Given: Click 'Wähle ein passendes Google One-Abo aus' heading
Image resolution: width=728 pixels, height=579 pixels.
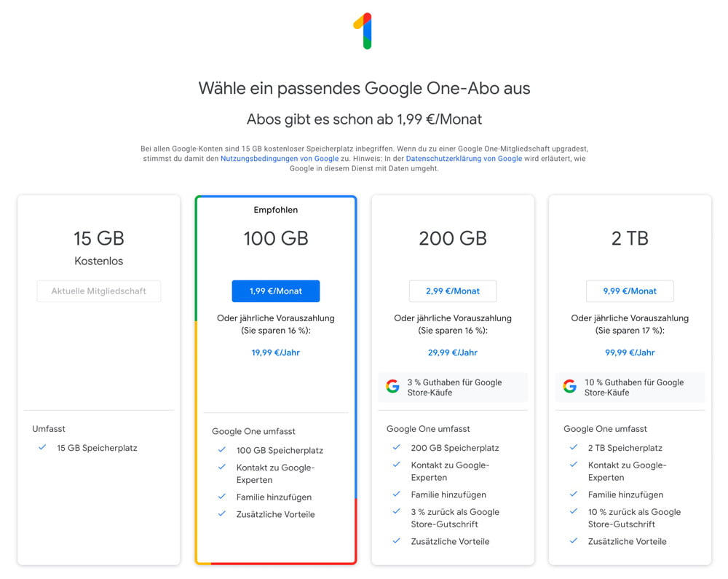Looking at the screenshot, I should (365, 88).
